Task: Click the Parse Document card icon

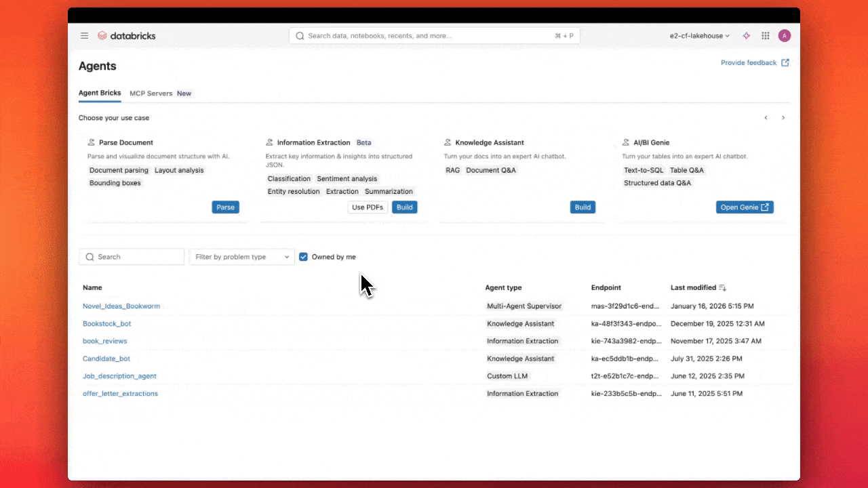Action: click(x=91, y=142)
